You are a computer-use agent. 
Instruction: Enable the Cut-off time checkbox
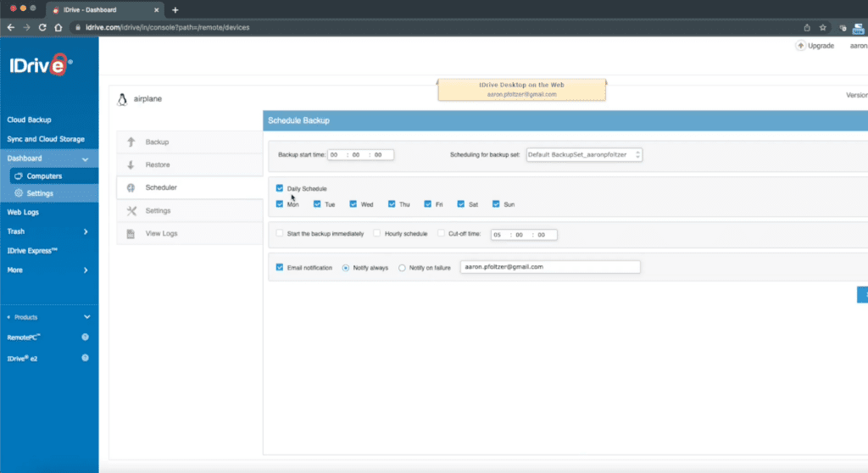pos(441,233)
